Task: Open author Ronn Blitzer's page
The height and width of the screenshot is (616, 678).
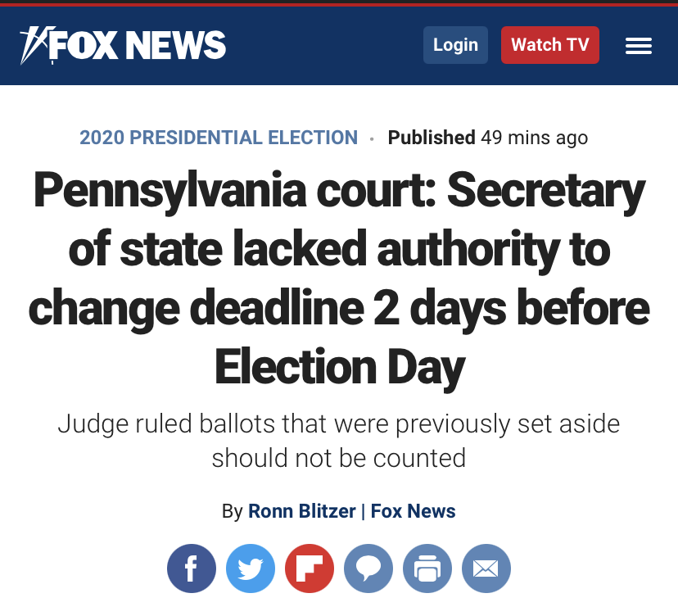Action: click(301, 511)
